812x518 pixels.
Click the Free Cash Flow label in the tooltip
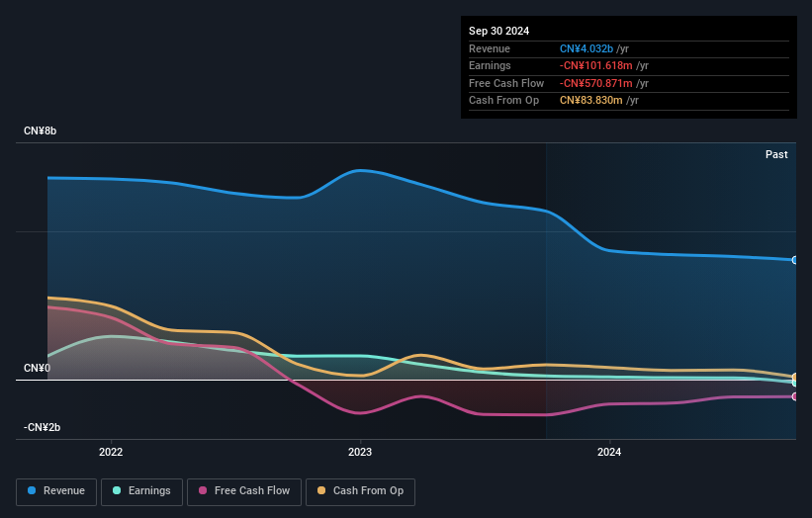click(x=506, y=83)
